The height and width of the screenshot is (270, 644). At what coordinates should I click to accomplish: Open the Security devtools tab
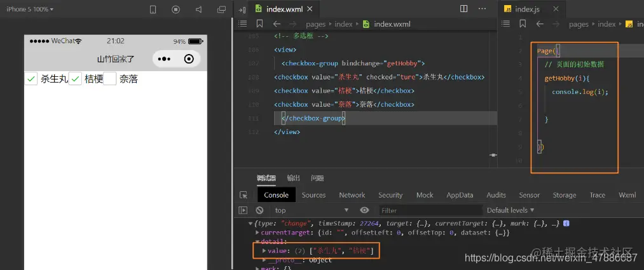pyautogui.click(x=390, y=195)
